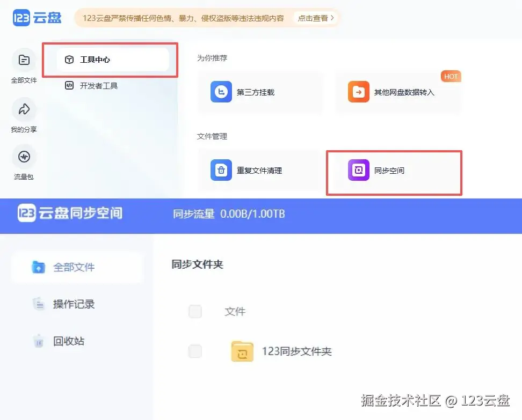Open 同步空间 tool card

[394, 173]
